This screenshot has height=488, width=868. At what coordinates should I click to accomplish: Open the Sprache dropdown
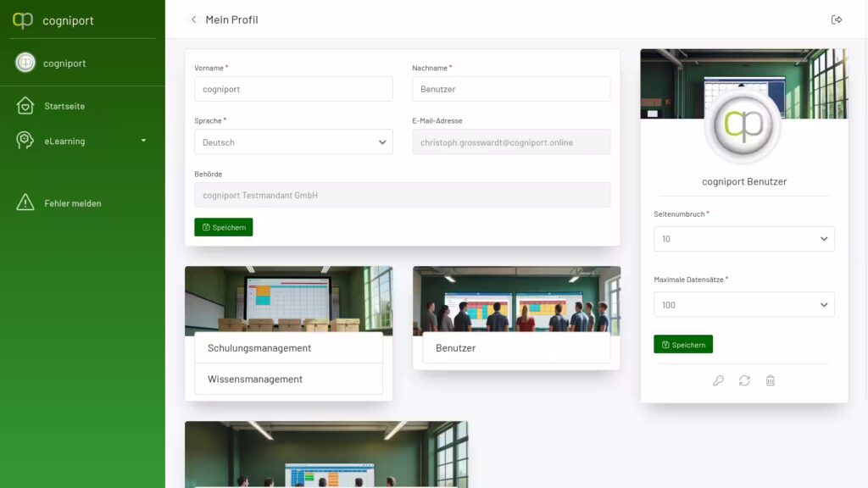tap(293, 142)
